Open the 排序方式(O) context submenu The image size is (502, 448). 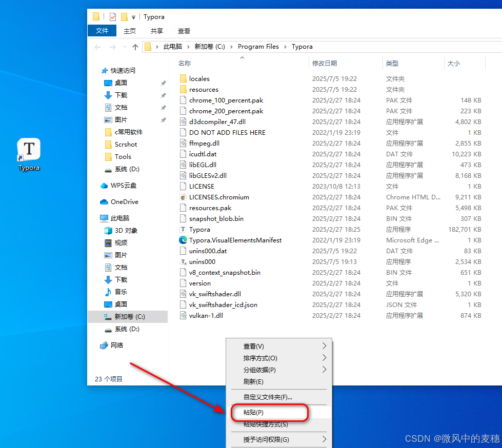coord(279,358)
